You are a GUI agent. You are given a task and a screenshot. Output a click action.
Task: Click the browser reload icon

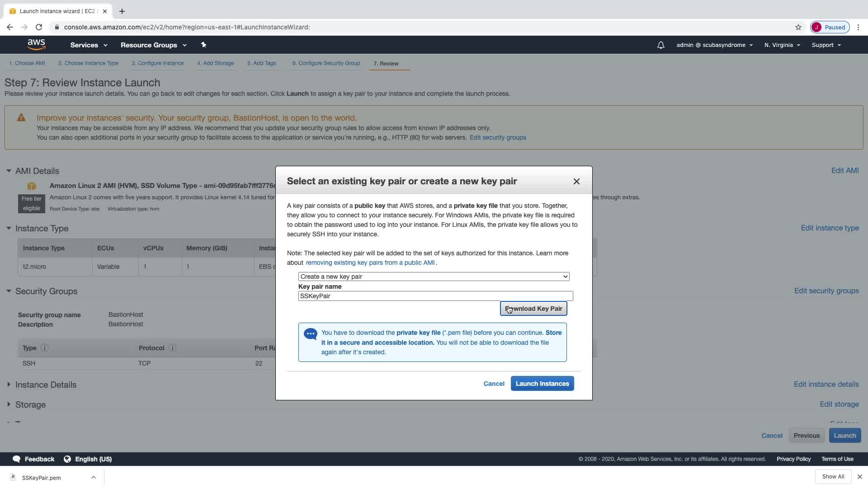[39, 27]
